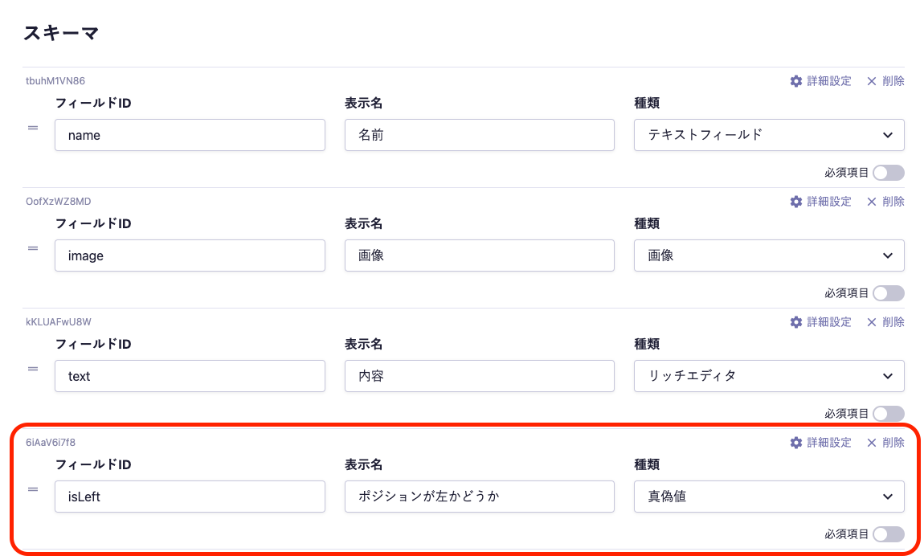Click the display name input containing 内容
This screenshot has height=560, width=924.
coord(479,376)
